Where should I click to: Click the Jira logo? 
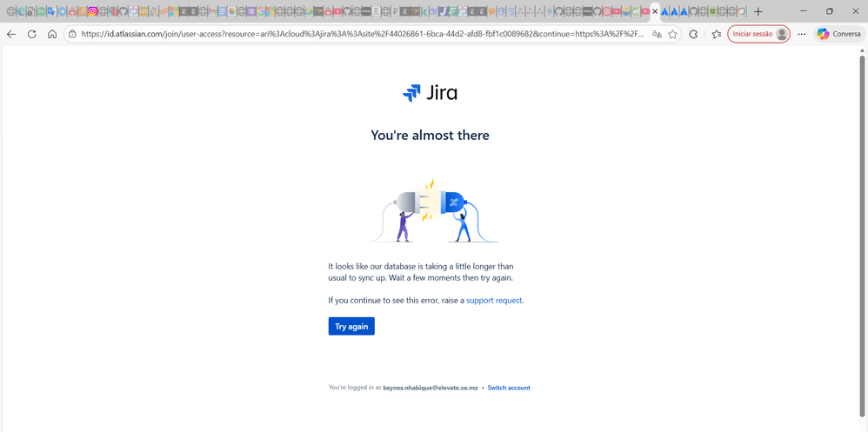430,93
